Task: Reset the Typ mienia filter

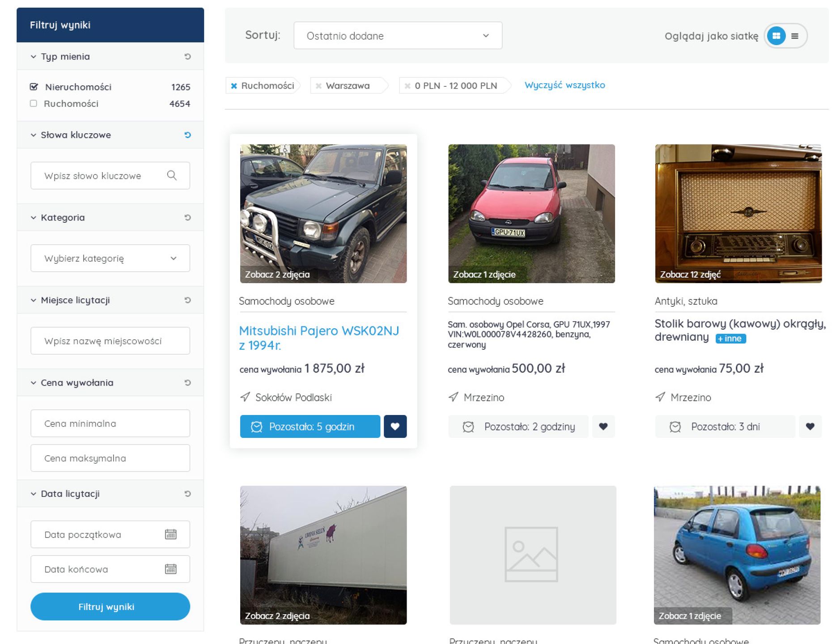Action: (187, 56)
